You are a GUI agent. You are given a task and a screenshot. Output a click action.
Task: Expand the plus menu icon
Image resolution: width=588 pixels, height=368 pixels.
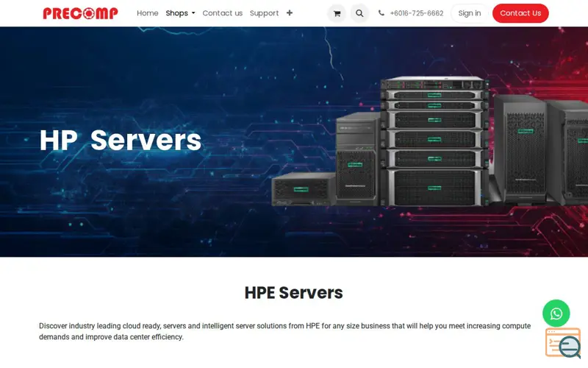point(290,13)
